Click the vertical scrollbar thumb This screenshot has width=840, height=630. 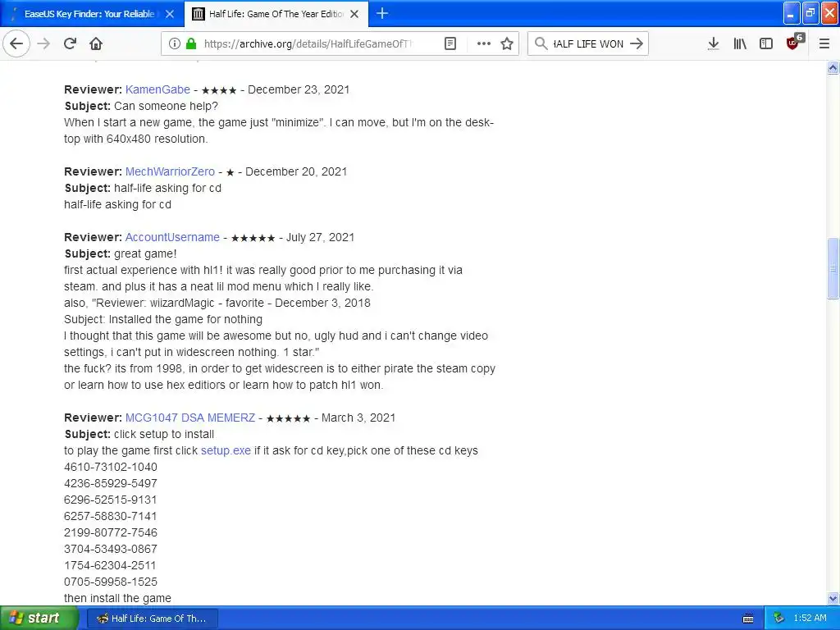(x=833, y=267)
